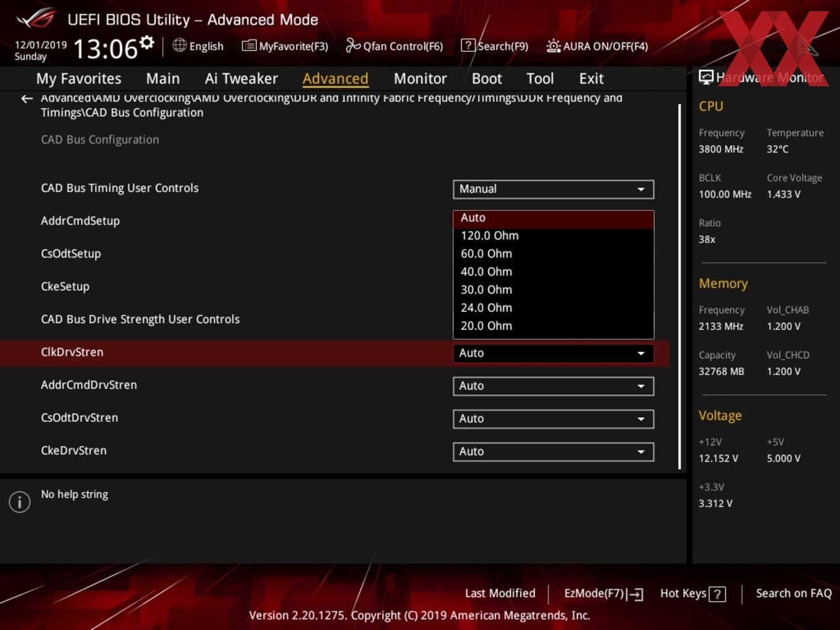Click the memory capacity value 32768 MB
This screenshot has height=630, width=840.
[x=721, y=372]
